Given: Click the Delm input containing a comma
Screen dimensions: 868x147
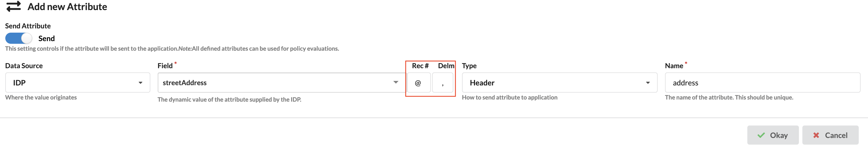Looking at the screenshot, I should pos(442,83).
